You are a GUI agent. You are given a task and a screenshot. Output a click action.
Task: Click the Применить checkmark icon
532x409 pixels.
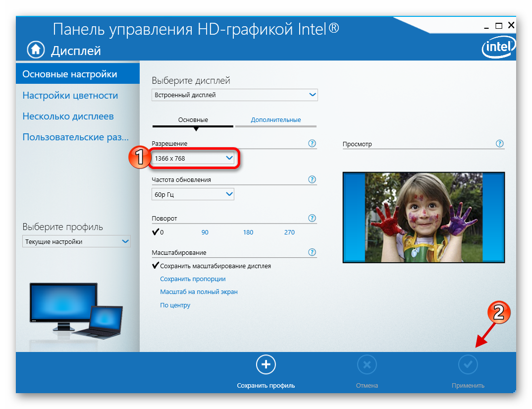(x=468, y=365)
